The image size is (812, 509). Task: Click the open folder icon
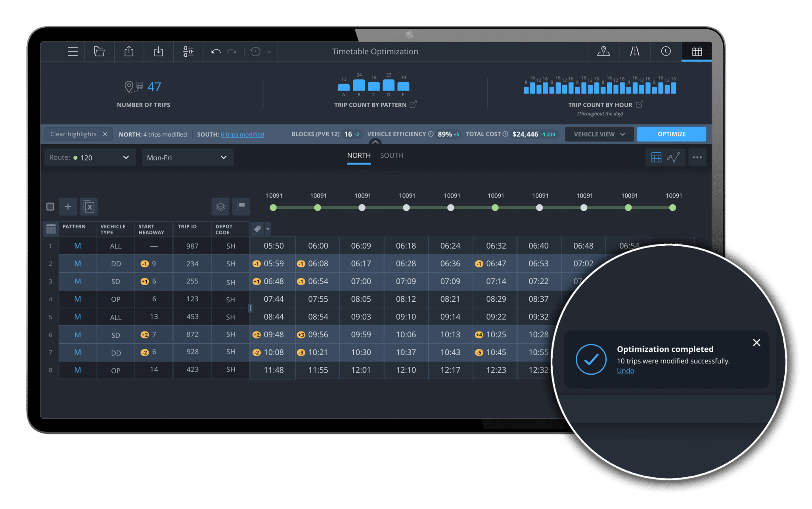[99, 52]
